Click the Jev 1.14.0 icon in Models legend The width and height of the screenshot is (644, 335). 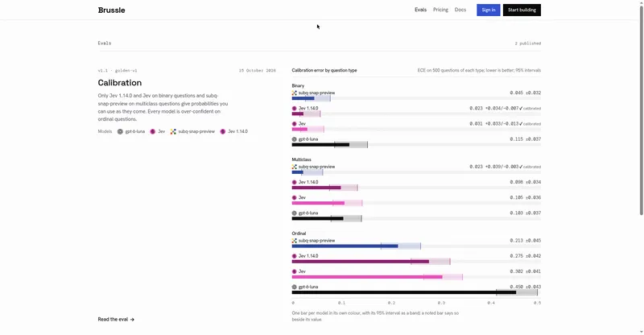(223, 131)
